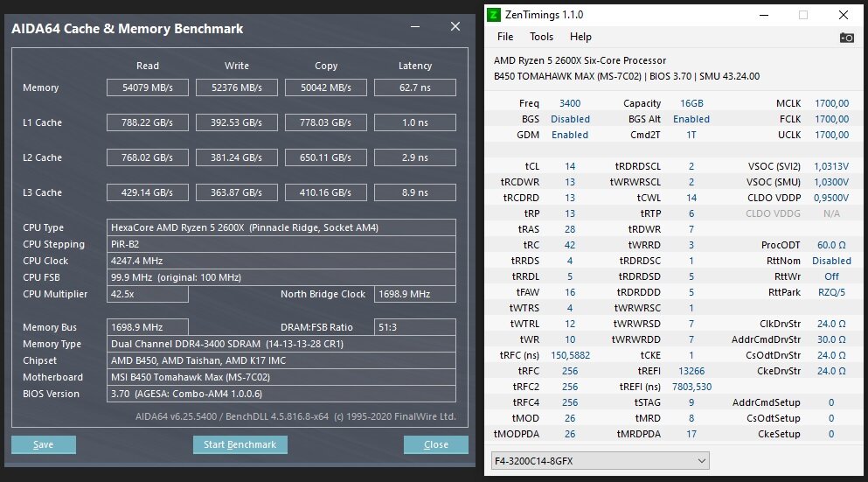
Task: Click the CPU Stepping field PiR-B2
Action: (x=281, y=244)
